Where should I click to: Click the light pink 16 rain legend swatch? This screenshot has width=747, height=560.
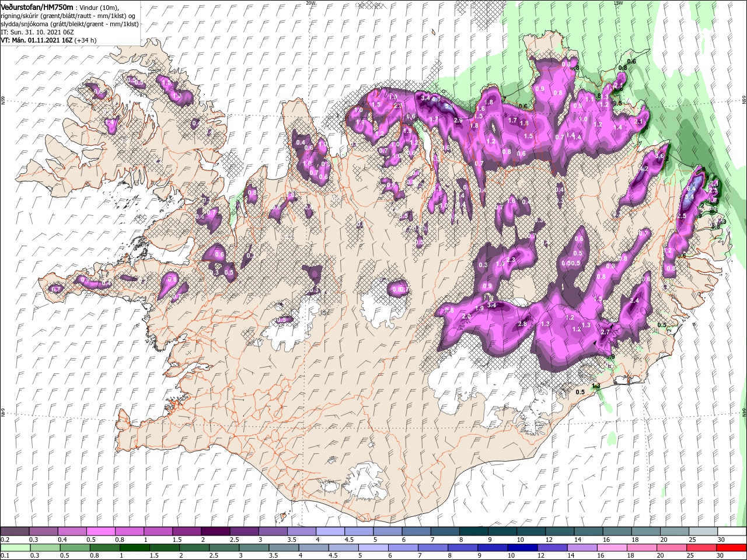[x=612, y=547]
